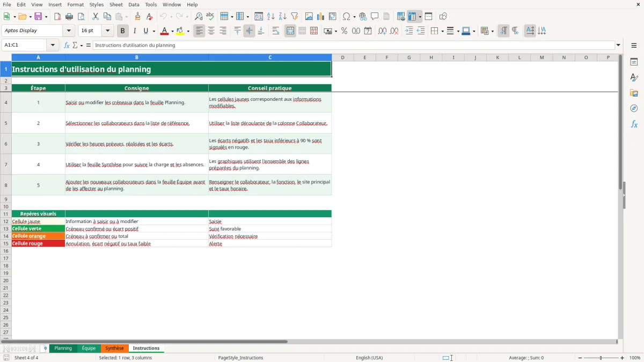
Task: Click the zoom out minus button
Action: coord(580,358)
